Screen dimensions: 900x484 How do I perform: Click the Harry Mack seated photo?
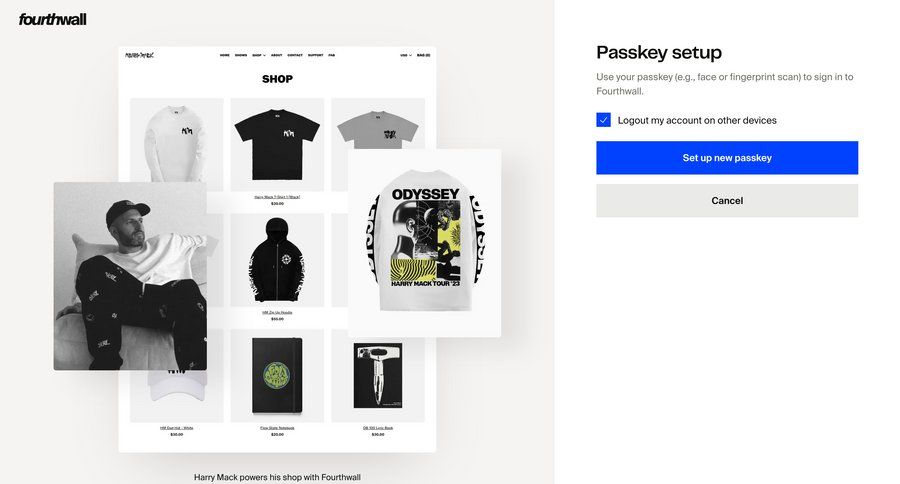130,276
